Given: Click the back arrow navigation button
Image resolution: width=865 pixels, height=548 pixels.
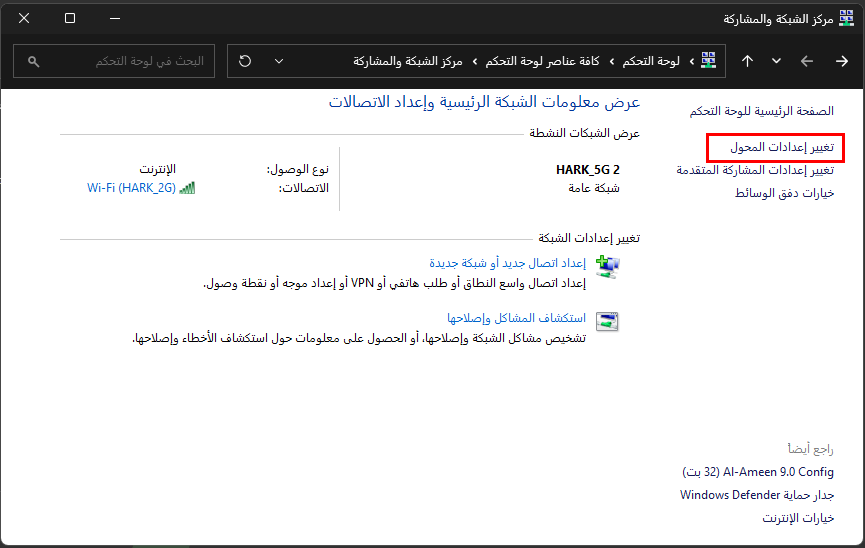Looking at the screenshot, I should click(x=841, y=61).
